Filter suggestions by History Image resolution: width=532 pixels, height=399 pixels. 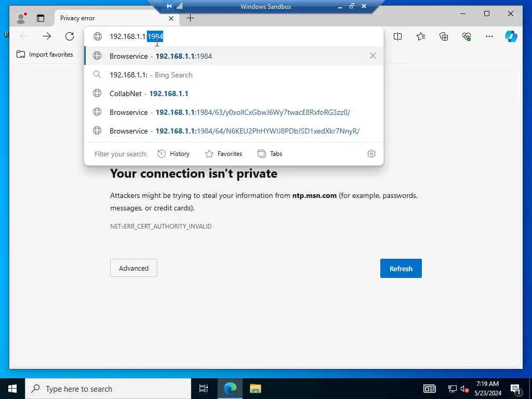(x=174, y=154)
